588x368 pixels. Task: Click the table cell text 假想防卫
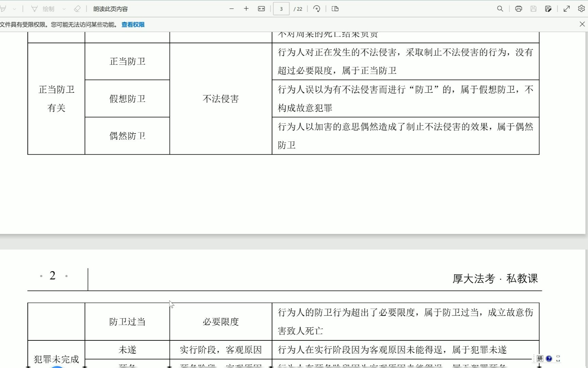(x=127, y=99)
